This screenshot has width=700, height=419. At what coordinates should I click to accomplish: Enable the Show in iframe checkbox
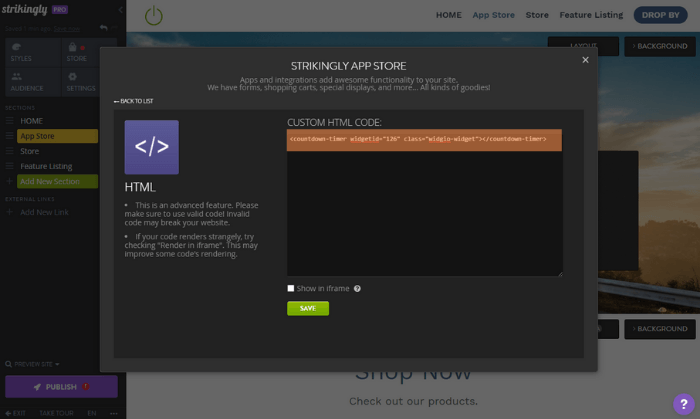(x=291, y=288)
